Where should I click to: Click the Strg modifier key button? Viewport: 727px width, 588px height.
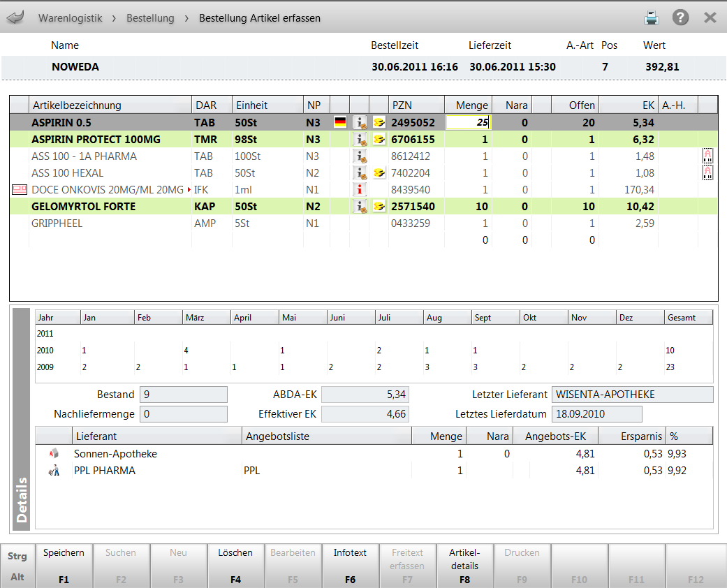(x=17, y=556)
